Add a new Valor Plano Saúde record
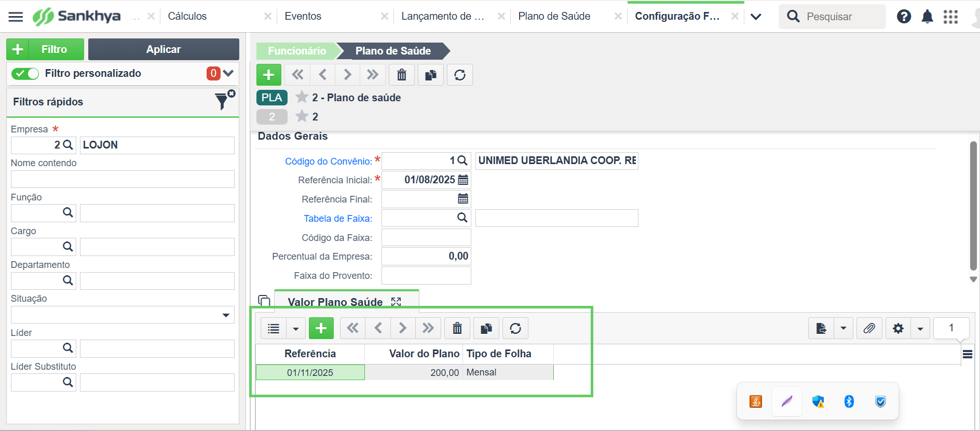Image resolution: width=980 pixels, height=431 pixels. pyautogui.click(x=321, y=328)
